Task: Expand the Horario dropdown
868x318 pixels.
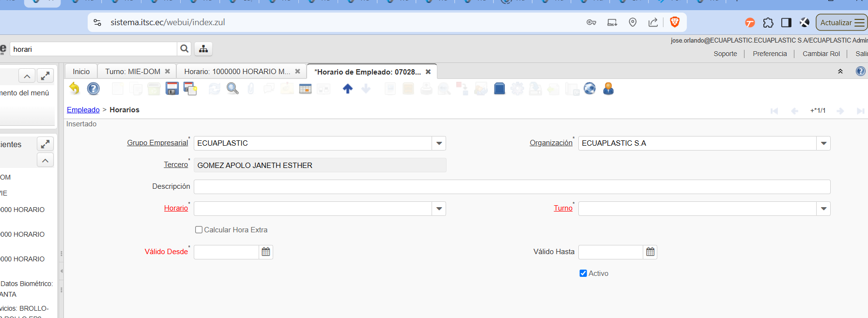Action: click(x=439, y=209)
